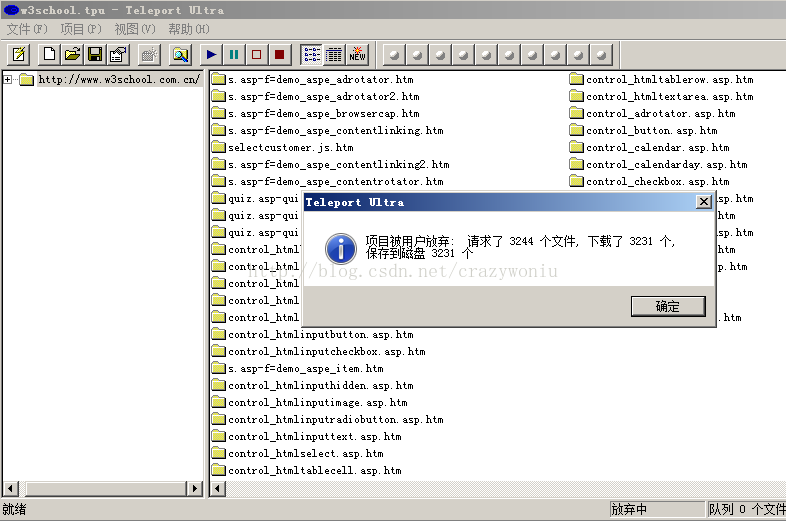Click the magnifier folder explore icon
Viewport: 786px width, 521px height.
(180, 54)
